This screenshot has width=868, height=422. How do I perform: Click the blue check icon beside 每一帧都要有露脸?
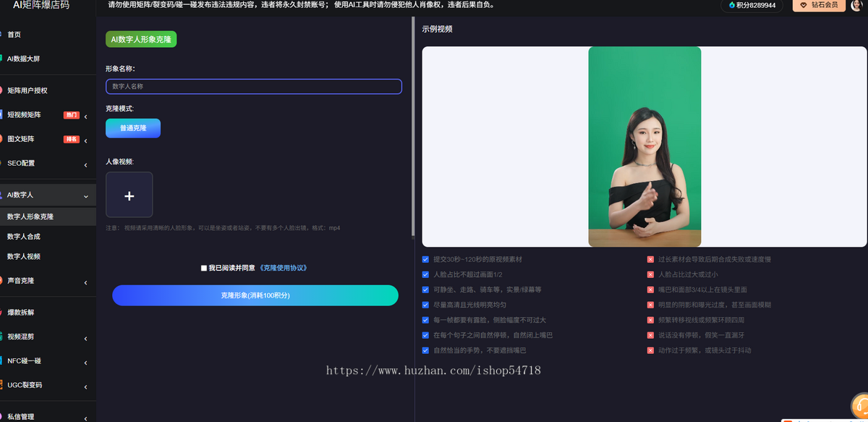click(425, 320)
